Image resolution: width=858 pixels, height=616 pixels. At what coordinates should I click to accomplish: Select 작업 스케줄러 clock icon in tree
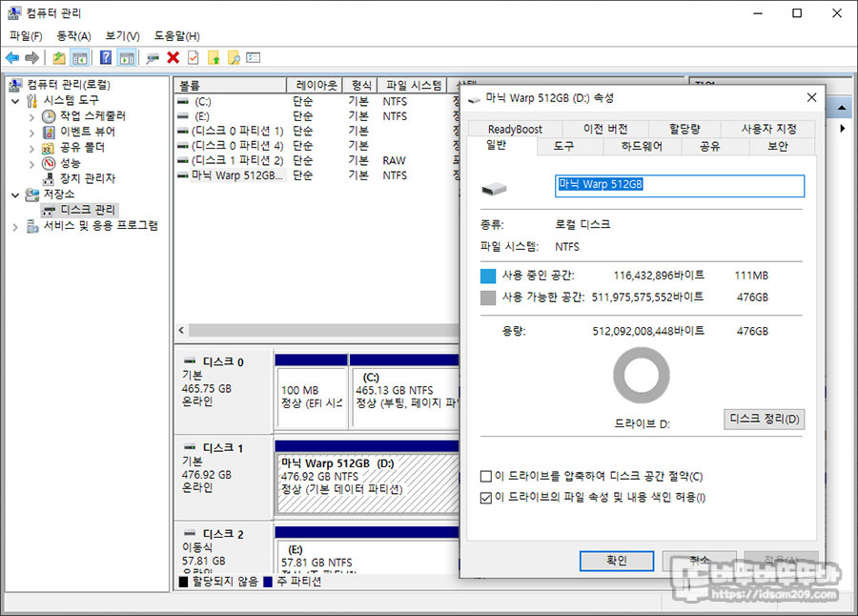pos(50,116)
